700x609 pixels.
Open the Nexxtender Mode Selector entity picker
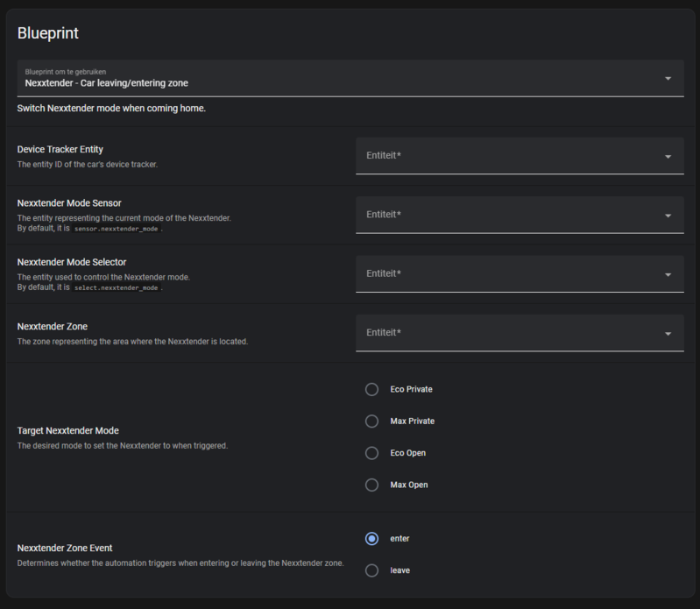tap(520, 273)
